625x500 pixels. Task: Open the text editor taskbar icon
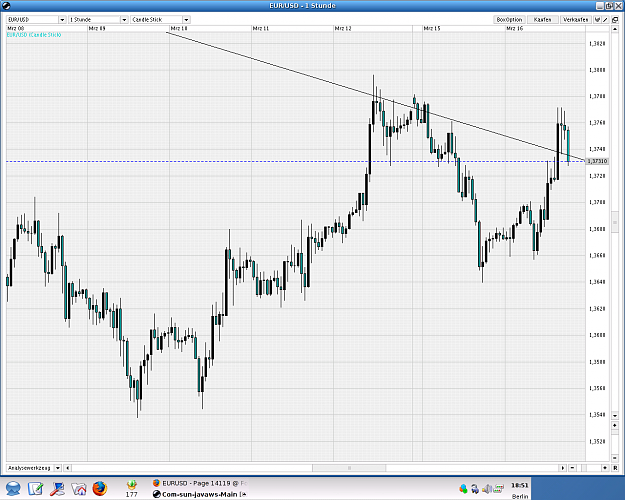tap(35, 488)
